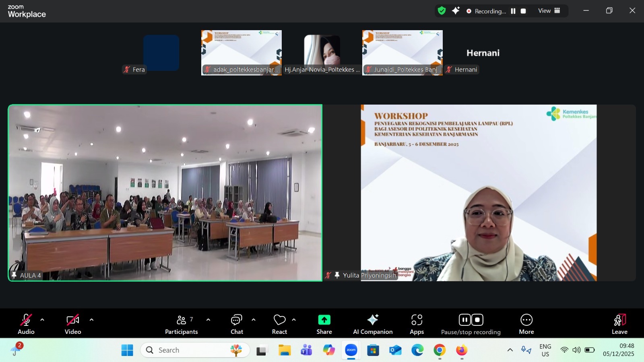The image size is (644, 362).
Task: Expand video options arrow next to Video
Action: tap(91, 320)
